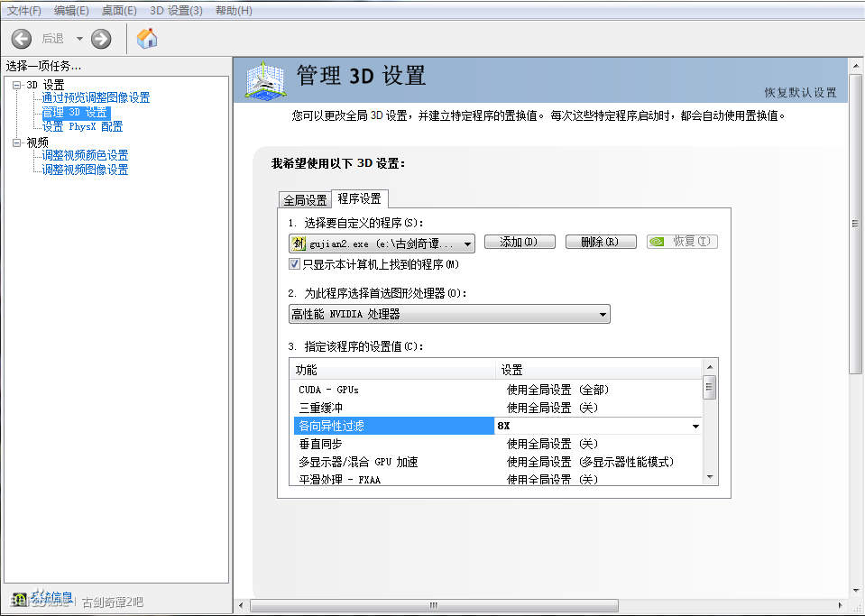The width and height of the screenshot is (865, 616).
Task: Click the 设置 column header
Action: [599, 370]
